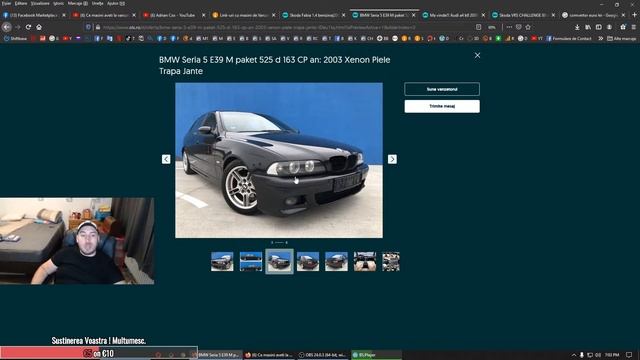Open OBS taskbar button

(322, 355)
